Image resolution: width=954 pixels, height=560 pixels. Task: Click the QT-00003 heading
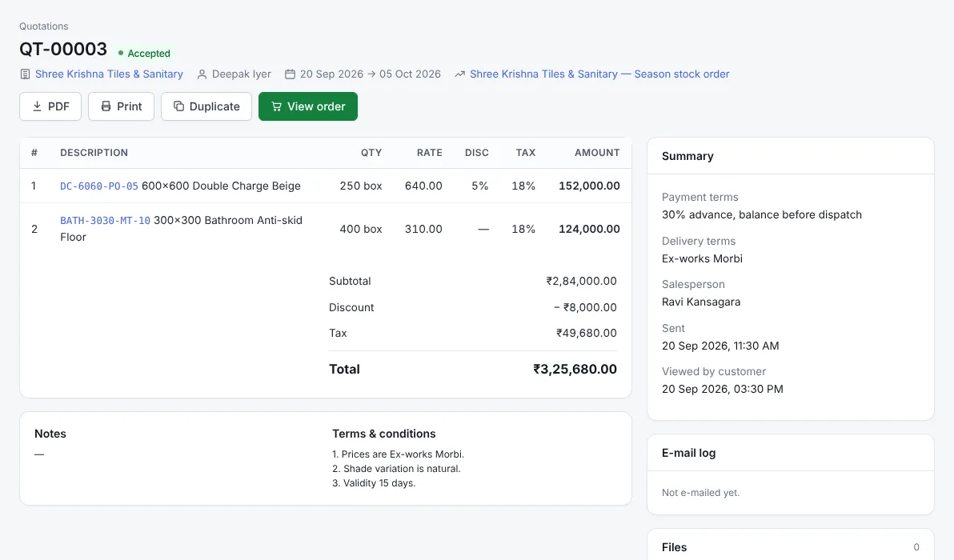click(63, 49)
